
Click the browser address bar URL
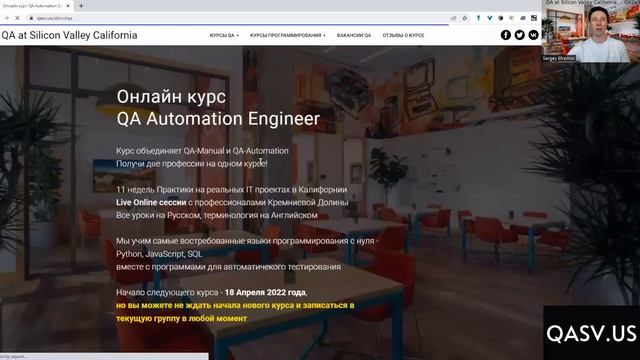[54, 18]
